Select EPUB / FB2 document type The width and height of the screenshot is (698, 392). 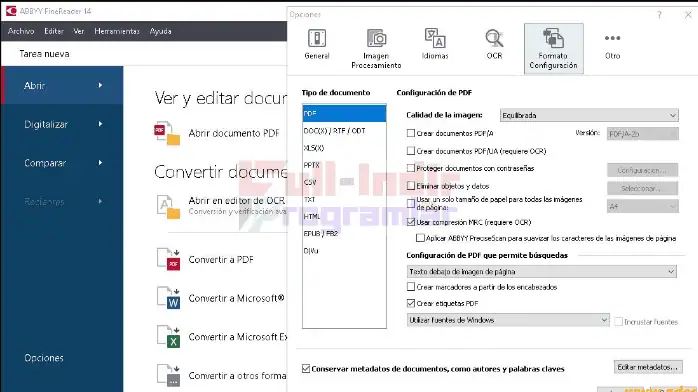click(344, 233)
